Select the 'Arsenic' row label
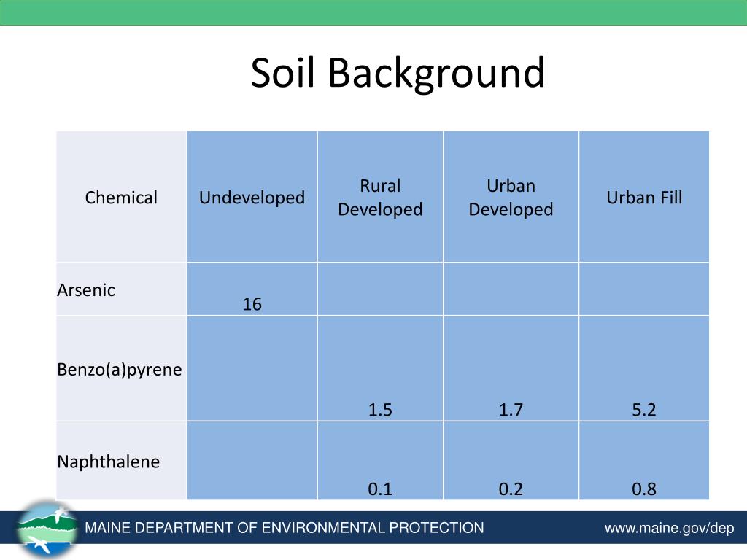 pyautogui.click(x=86, y=290)
